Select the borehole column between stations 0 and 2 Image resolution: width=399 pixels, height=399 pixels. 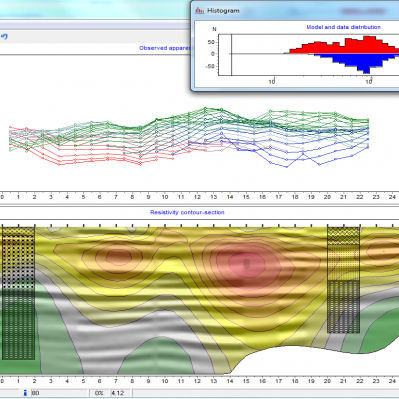click(18, 294)
